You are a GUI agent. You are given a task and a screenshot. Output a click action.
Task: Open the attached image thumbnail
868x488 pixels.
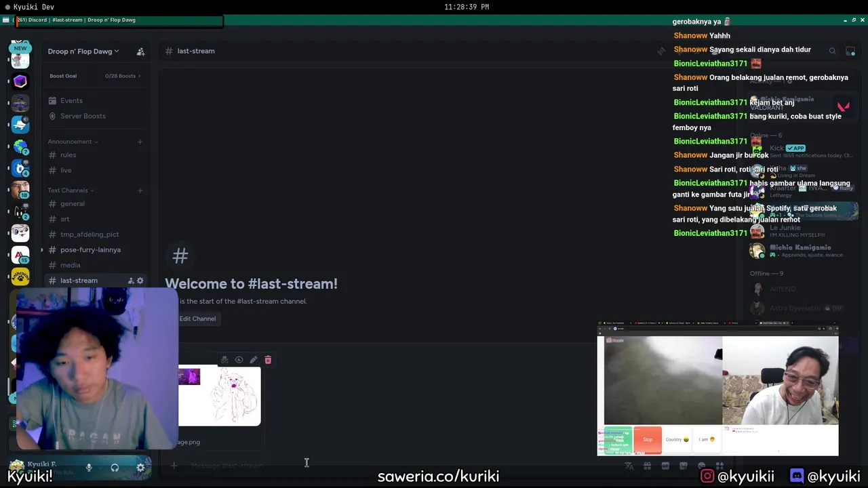coord(219,396)
